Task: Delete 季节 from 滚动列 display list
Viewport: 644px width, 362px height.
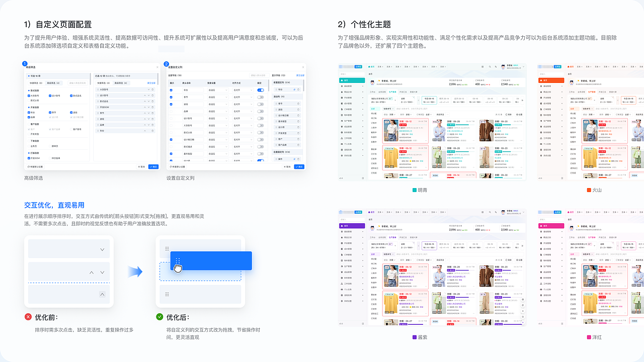Action: pyautogui.click(x=298, y=104)
